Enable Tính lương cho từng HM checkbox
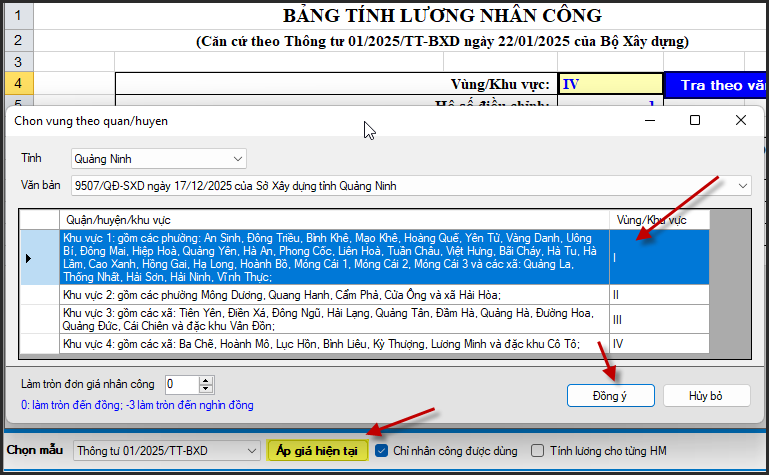 538,451
